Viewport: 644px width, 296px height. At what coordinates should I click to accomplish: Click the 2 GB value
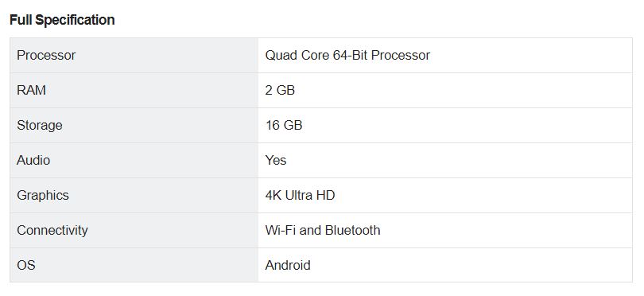click(280, 90)
